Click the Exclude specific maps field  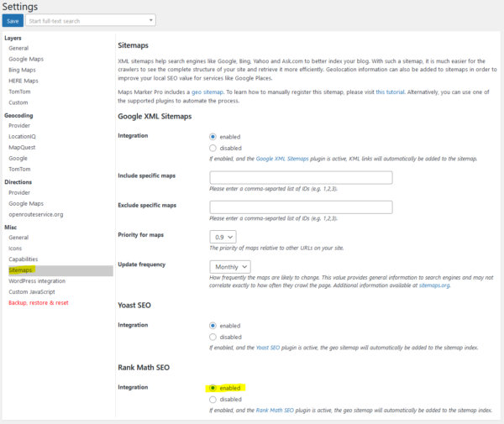point(300,207)
